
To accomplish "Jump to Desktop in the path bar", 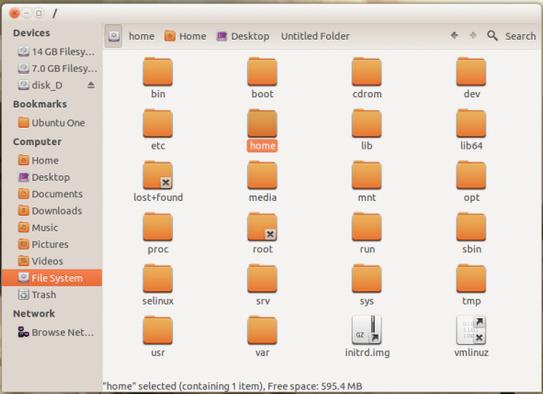I will click(x=243, y=36).
